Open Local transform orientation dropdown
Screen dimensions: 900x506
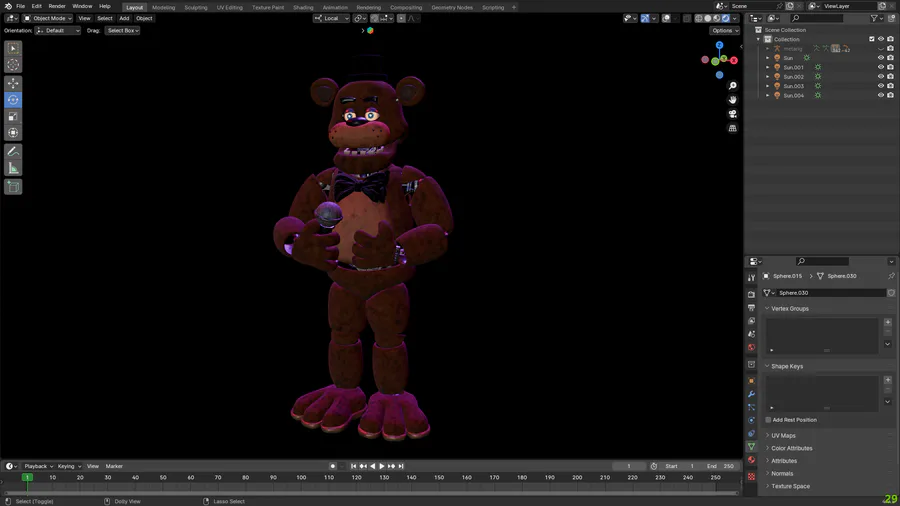[x=331, y=18]
